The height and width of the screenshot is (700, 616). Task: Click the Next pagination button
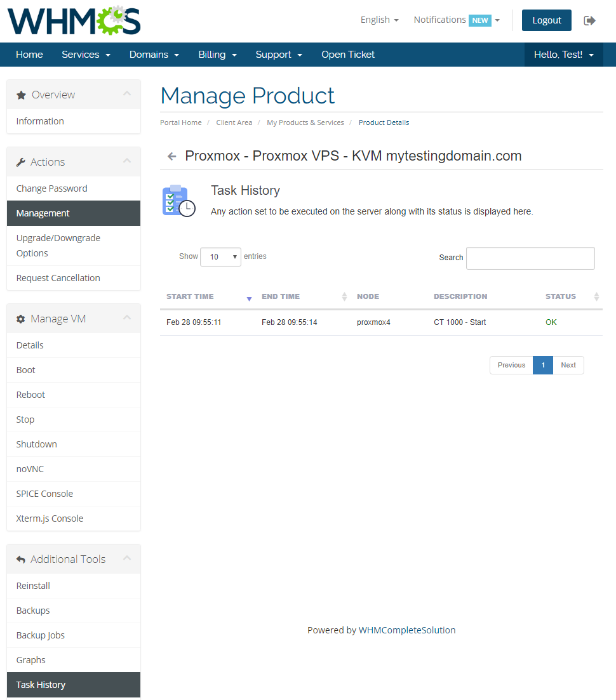pos(568,365)
